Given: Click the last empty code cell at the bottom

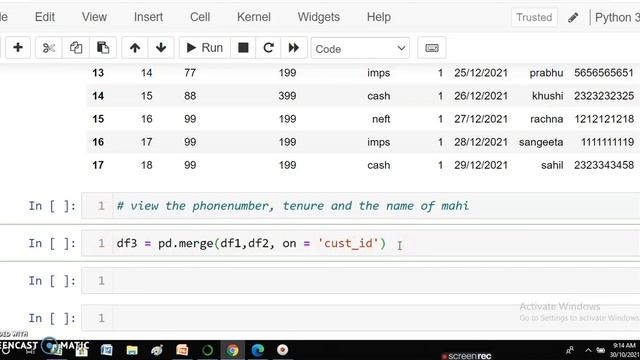Looking at the screenshot, I should tap(360, 318).
